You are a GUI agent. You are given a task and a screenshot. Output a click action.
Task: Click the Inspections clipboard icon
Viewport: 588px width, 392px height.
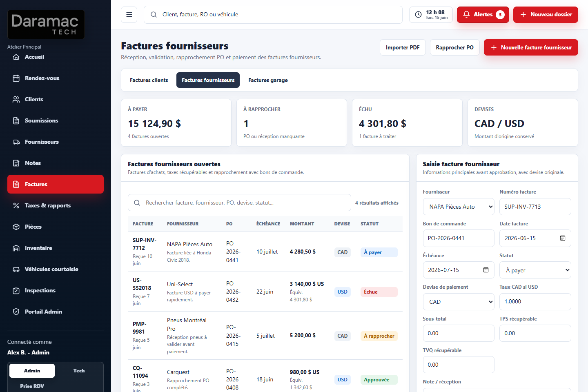[16, 291]
